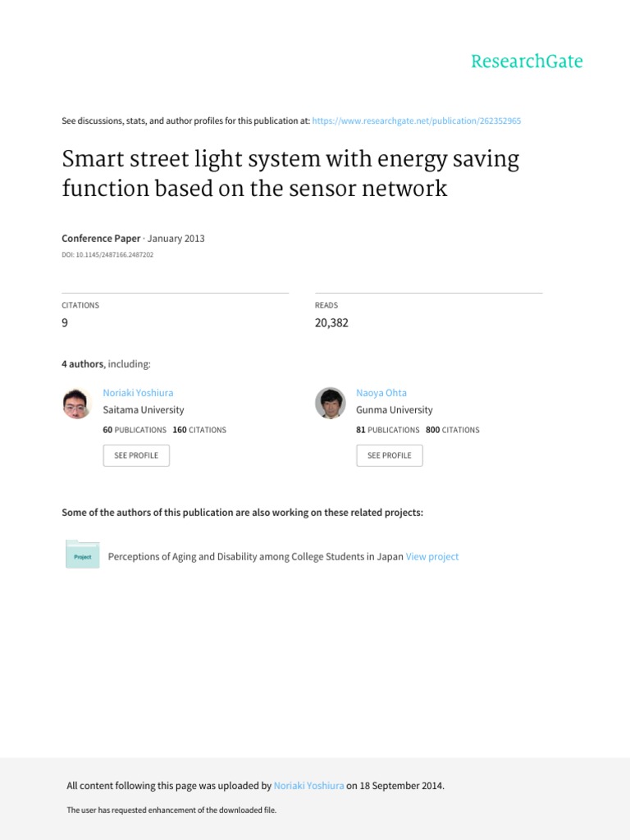This screenshot has width=630, height=840.
Task: Click Noriaki Yoshiura link in upload notice
Action: (x=308, y=786)
